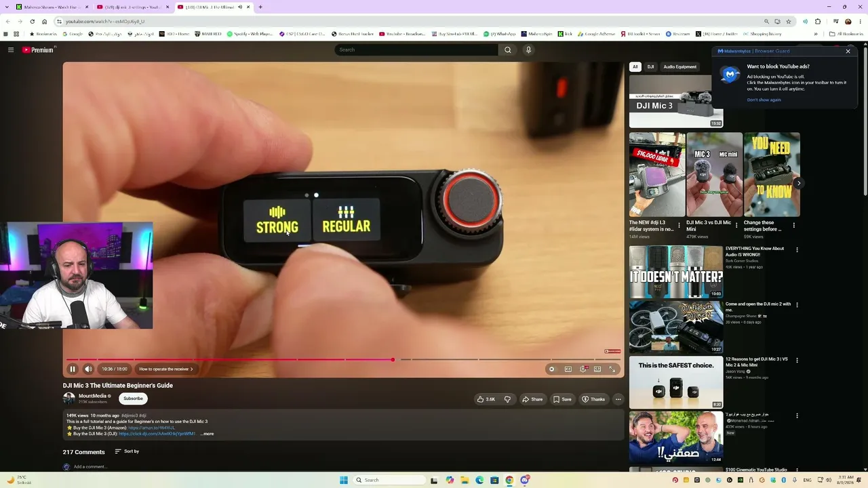The image size is (868, 488).
Task: Navigate back in the browser
Action: [x=7, y=21]
